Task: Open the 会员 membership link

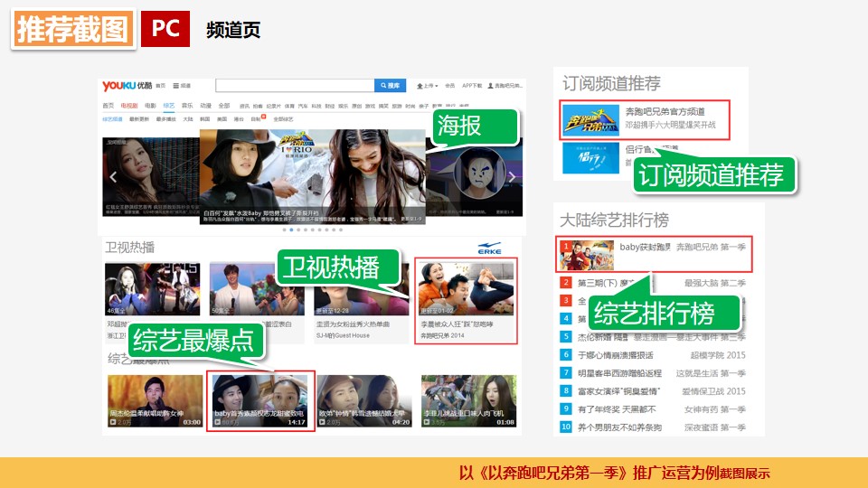Action: 450,86
